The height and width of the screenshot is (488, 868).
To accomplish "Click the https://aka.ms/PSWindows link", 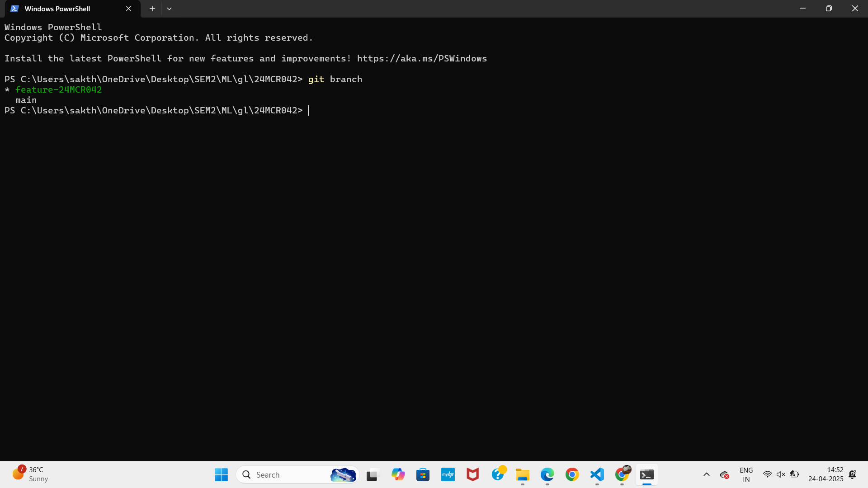I will tap(422, 58).
